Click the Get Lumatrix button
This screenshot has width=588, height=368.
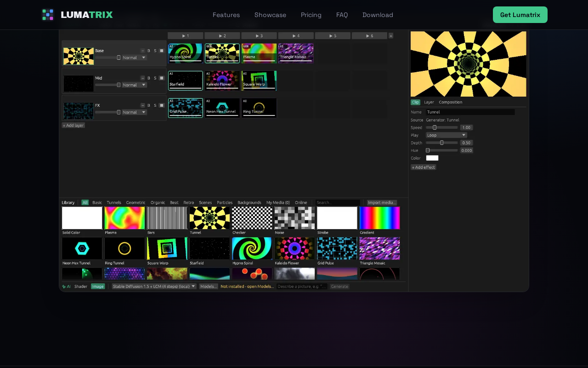520,15
